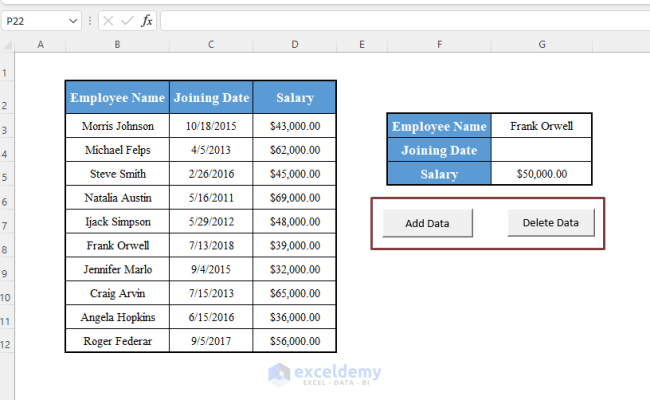Screen dimensions: 650x400
Task: Select the cell Roger Federar
Action: tap(117, 341)
